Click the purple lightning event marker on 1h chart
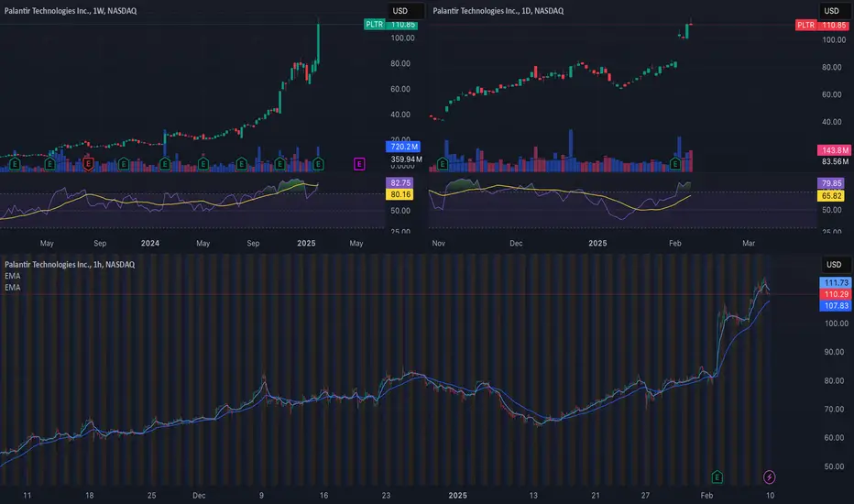 click(769, 477)
